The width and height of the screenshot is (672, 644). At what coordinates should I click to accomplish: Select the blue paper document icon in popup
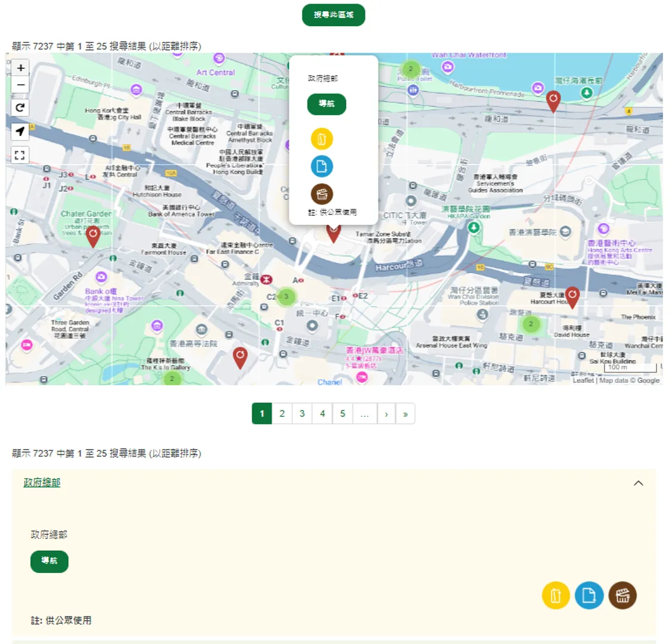click(321, 166)
